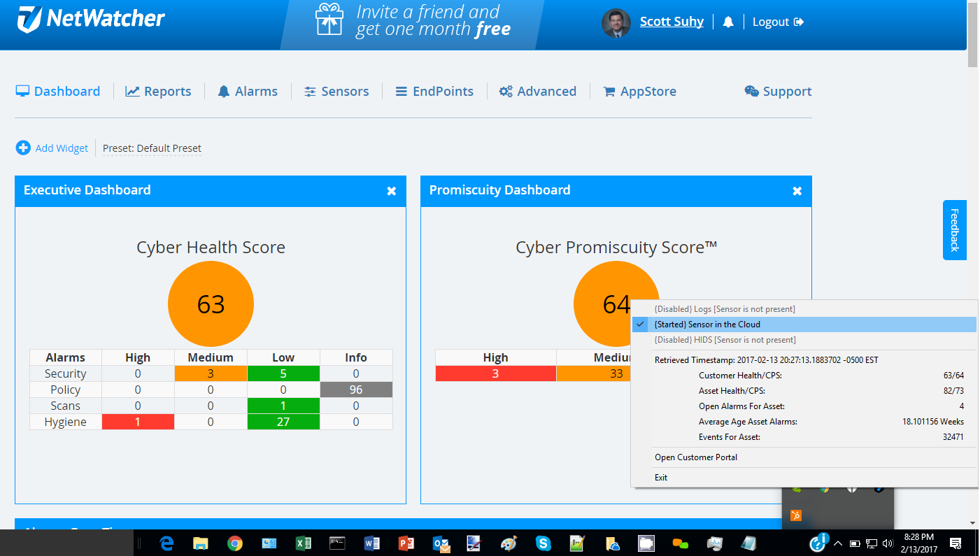Open the Preset: Default Preset selector

pyautogui.click(x=152, y=148)
